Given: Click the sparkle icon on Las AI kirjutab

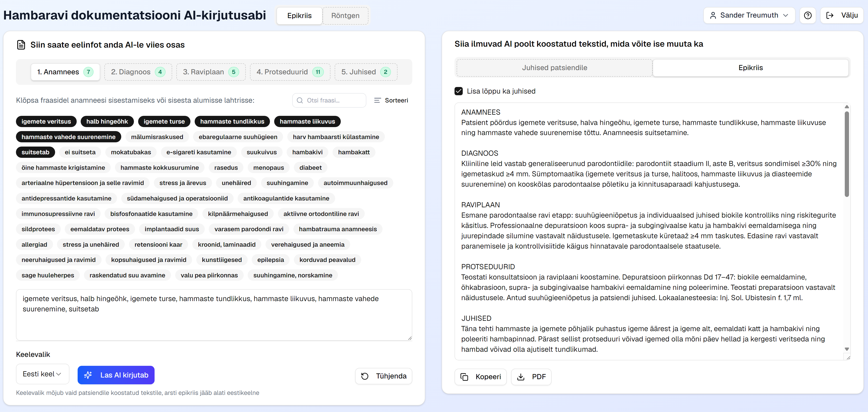Looking at the screenshot, I should pos(88,375).
